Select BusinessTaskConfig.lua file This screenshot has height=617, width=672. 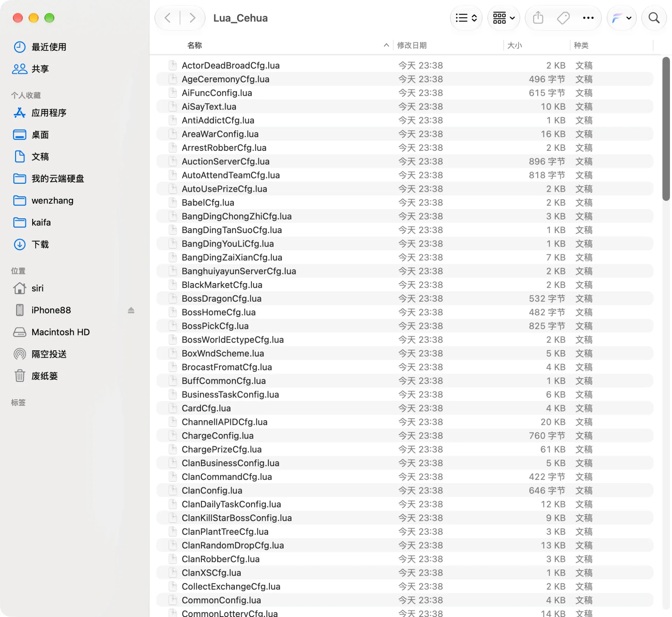405,394
